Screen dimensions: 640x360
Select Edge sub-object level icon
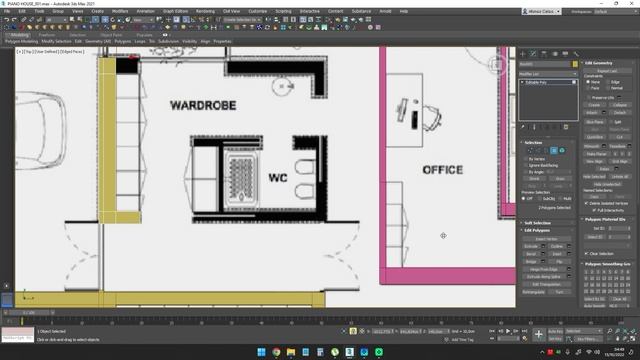[x=538, y=151]
